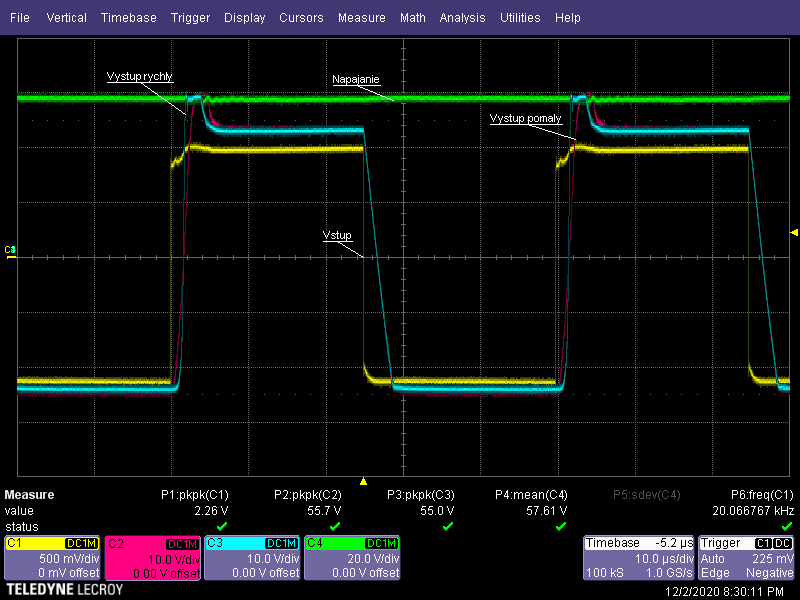Click the P2 status green checkmark
This screenshot has height=600, width=800.
[335, 526]
